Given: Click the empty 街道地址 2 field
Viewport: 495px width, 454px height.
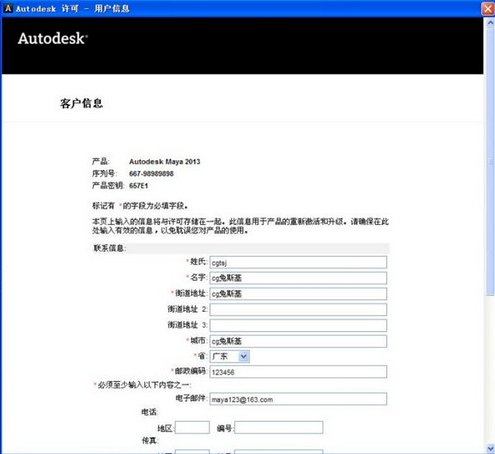Looking at the screenshot, I should [x=298, y=309].
